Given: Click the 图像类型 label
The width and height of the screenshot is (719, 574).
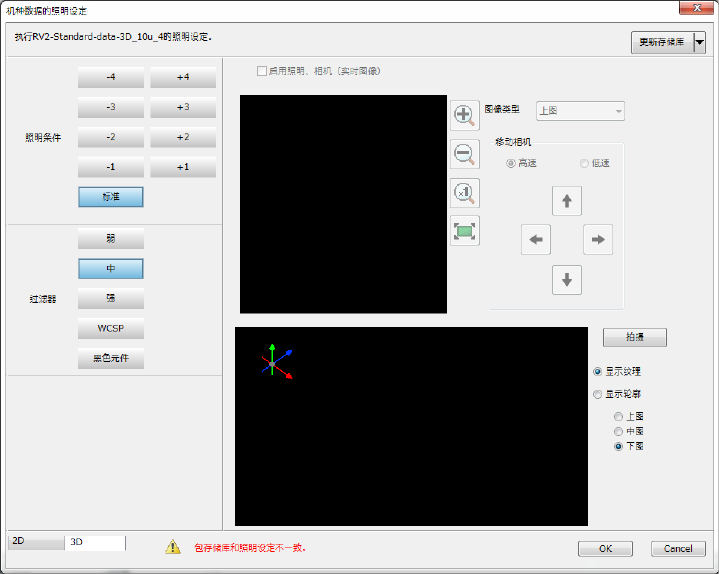Looking at the screenshot, I should (x=502, y=109).
